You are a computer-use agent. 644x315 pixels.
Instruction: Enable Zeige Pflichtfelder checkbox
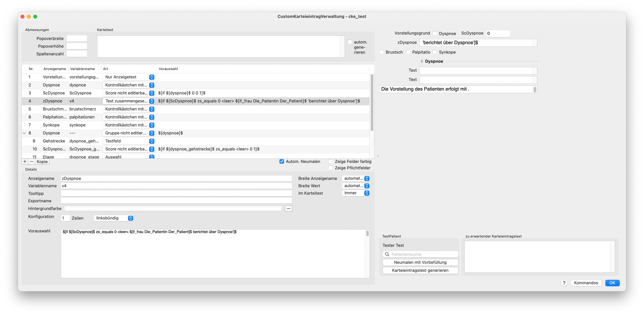coord(331,168)
